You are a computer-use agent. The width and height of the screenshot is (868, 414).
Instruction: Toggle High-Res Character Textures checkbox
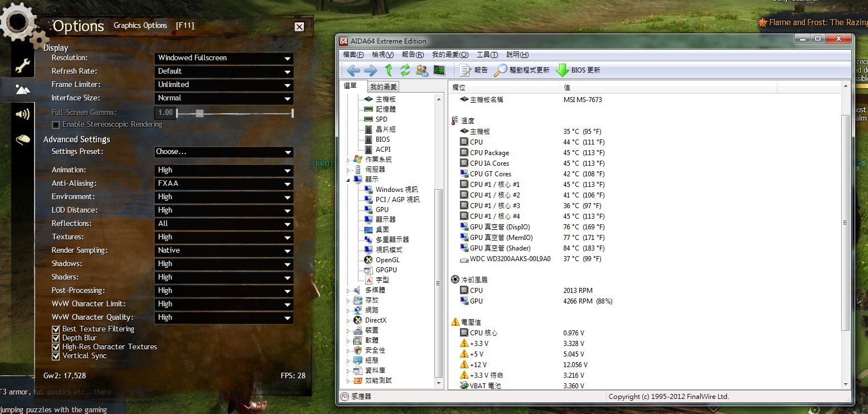[56, 347]
